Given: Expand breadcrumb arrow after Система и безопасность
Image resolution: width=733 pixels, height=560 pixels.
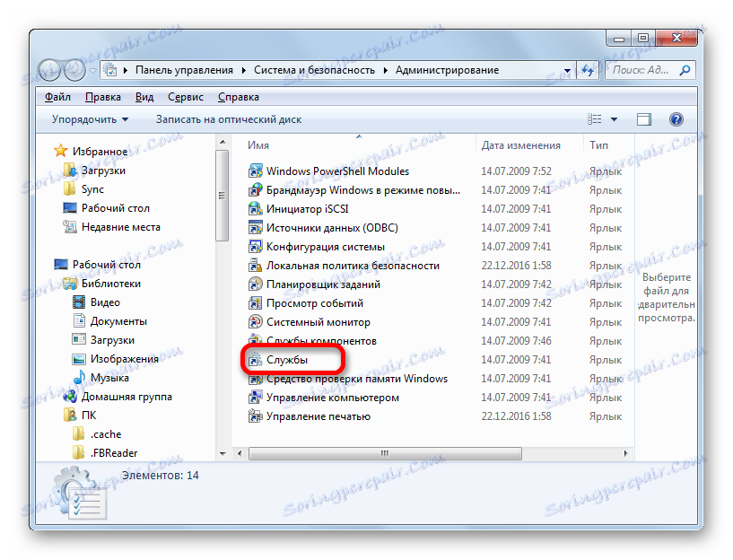Looking at the screenshot, I should pyautogui.click(x=386, y=70).
